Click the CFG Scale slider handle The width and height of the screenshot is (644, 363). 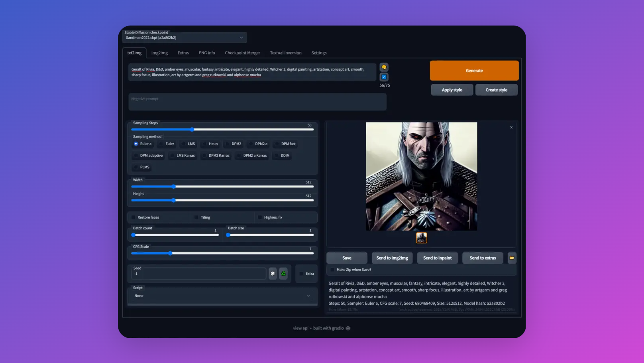pos(170,253)
